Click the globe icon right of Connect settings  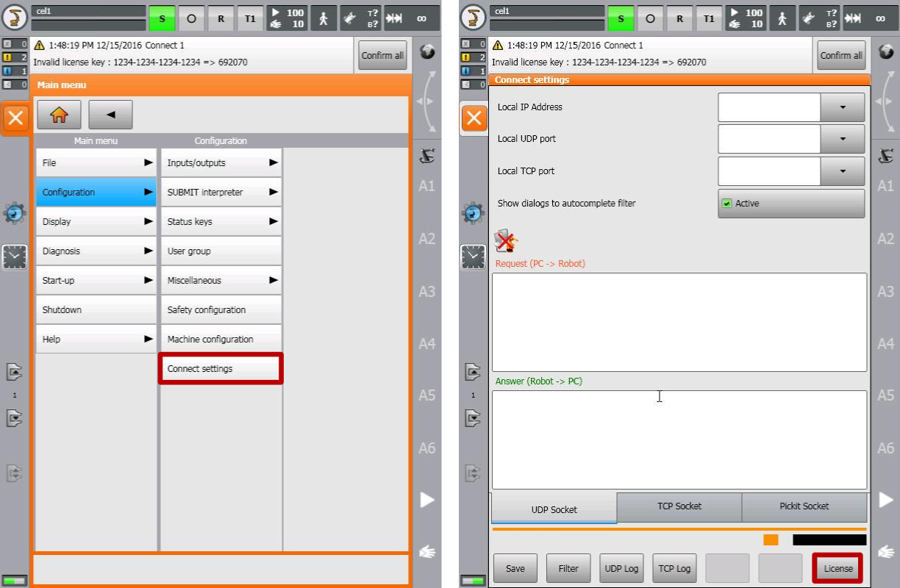coord(885,52)
